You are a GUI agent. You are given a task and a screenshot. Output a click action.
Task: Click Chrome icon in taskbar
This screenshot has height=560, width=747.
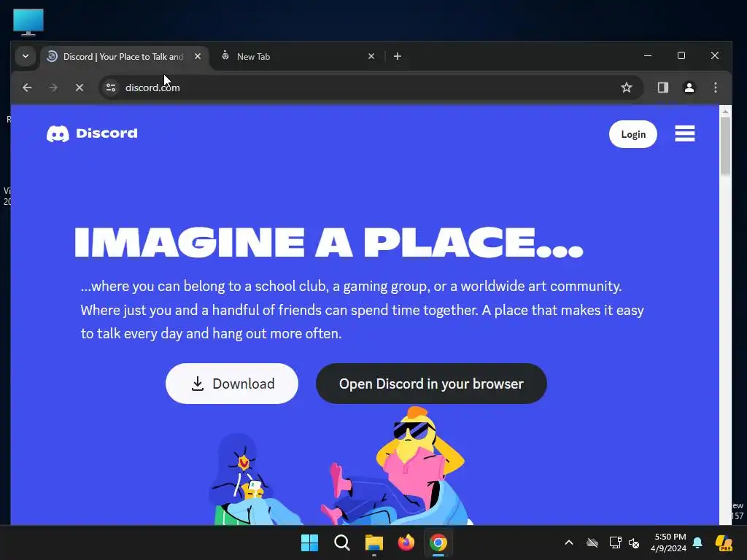click(438, 542)
